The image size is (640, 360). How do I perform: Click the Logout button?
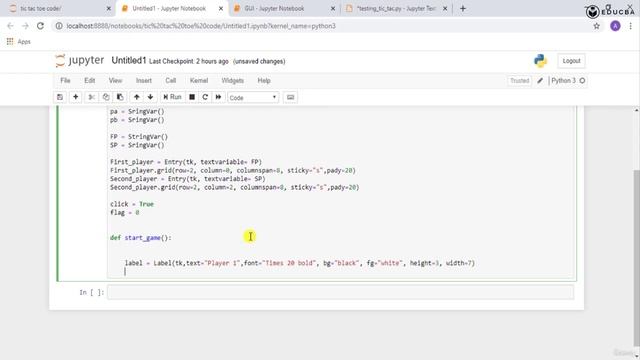pyautogui.click(x=571, y=61)
